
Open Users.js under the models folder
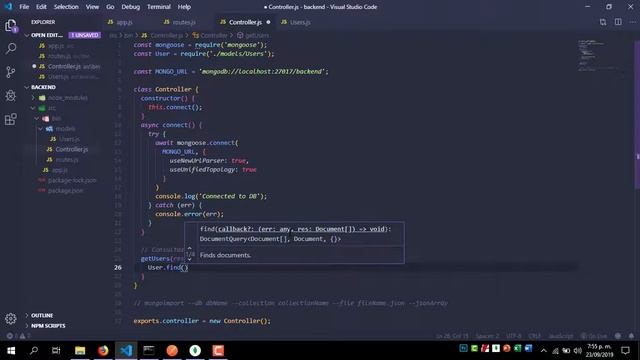coord(69,139)
